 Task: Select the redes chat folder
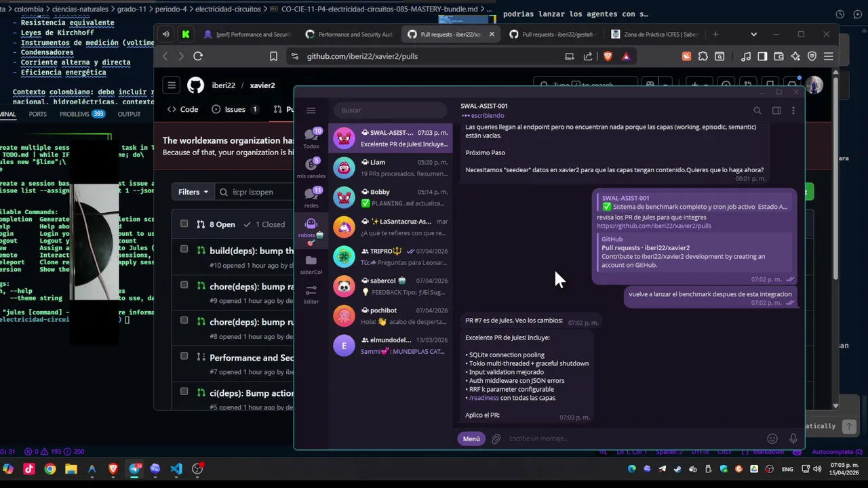(x=311, y=197)
